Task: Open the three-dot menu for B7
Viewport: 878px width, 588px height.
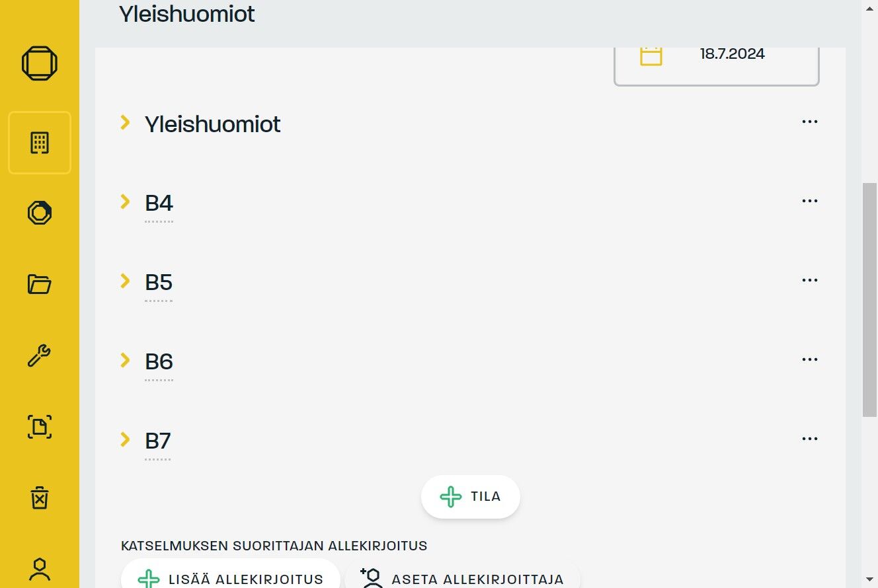Action: click(x=809, y=439)
